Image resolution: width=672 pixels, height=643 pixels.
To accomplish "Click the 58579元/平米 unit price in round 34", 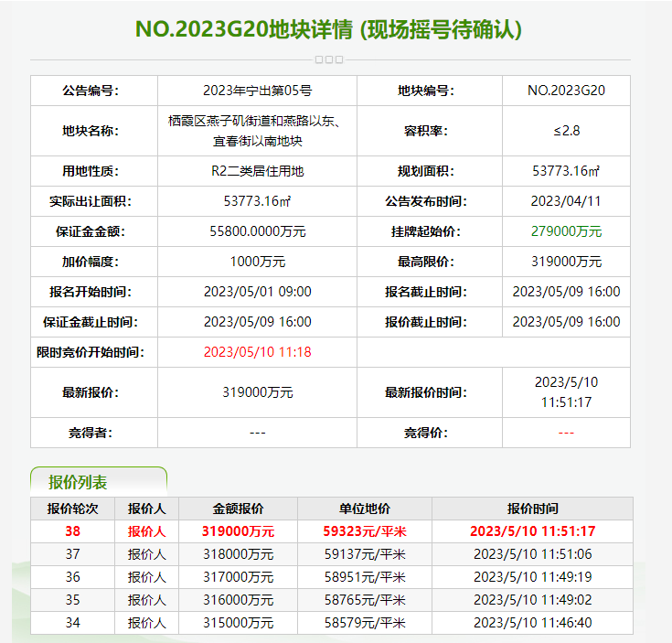I will (364, 623).
